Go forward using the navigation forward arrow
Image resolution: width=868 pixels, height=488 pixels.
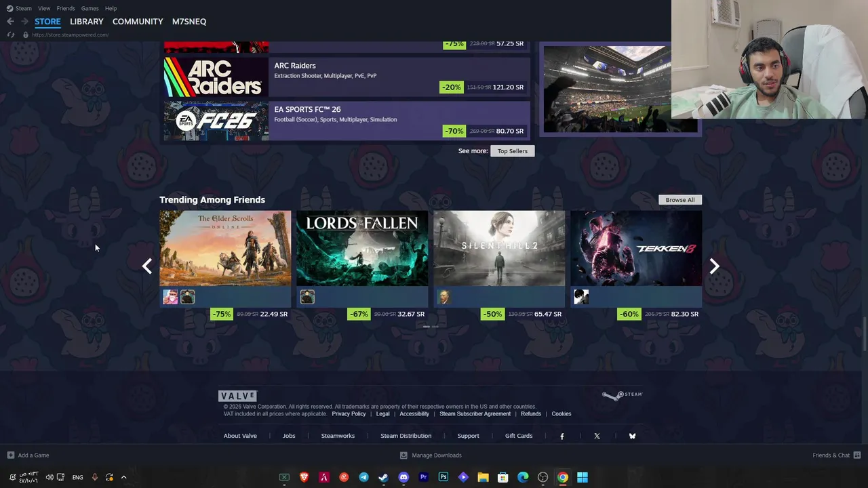pos(24,22)
